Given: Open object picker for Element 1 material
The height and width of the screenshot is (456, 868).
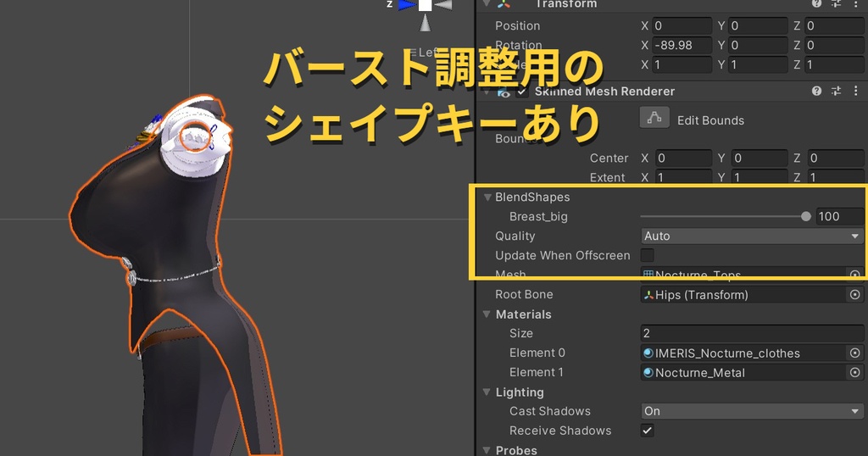Looking at the screenshot, I should 854,372.
